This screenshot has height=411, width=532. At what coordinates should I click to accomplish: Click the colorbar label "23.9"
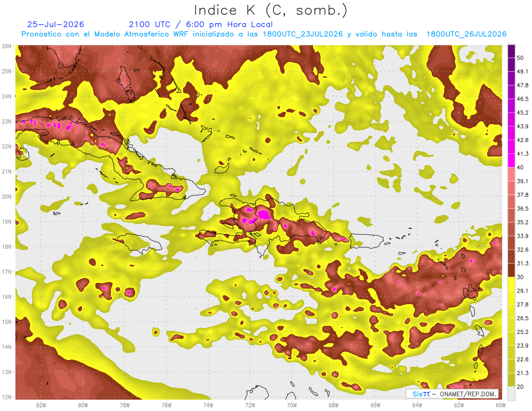click(x=523, y=345)
